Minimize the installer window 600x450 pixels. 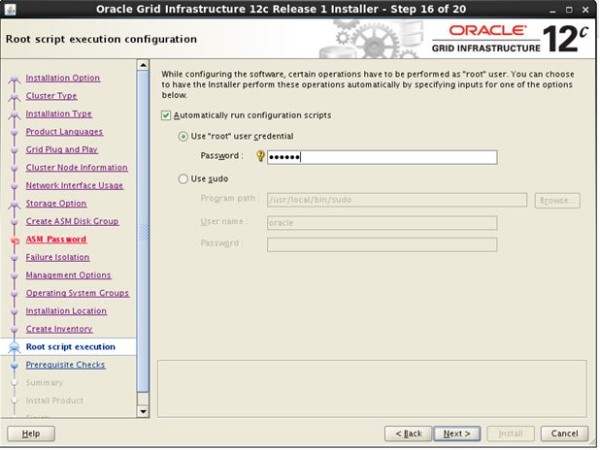pos(552,10)
